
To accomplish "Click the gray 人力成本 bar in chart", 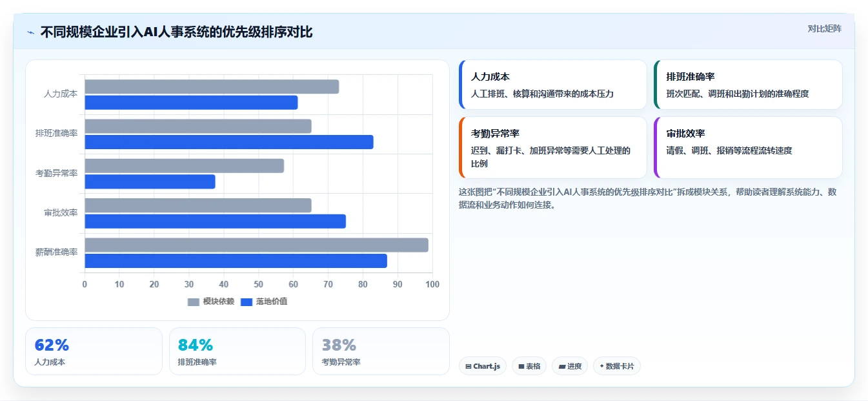I will tap(212, 87).
